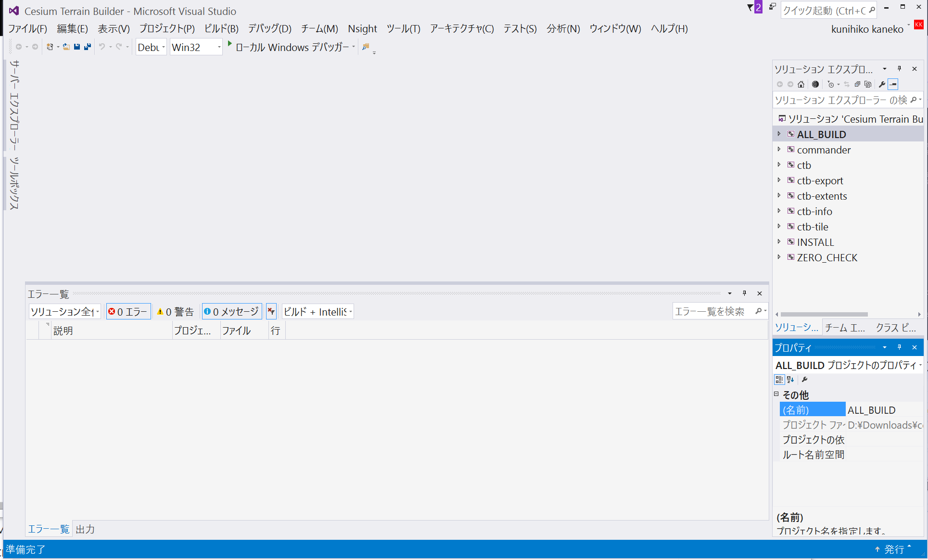Screen dimensions: 928x560
Task: Open the デバッグ(D) menu
Action: click(270, 29)
